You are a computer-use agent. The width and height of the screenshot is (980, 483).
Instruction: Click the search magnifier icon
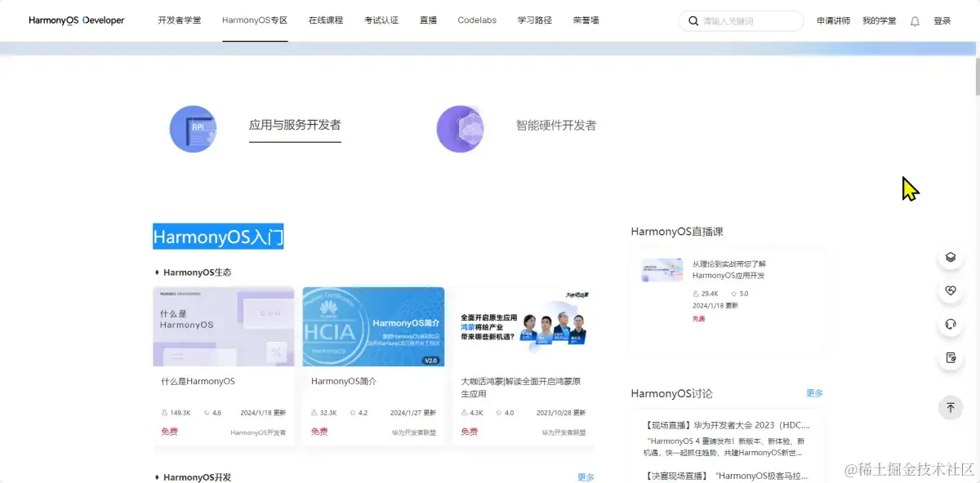(x=693, y=21)
